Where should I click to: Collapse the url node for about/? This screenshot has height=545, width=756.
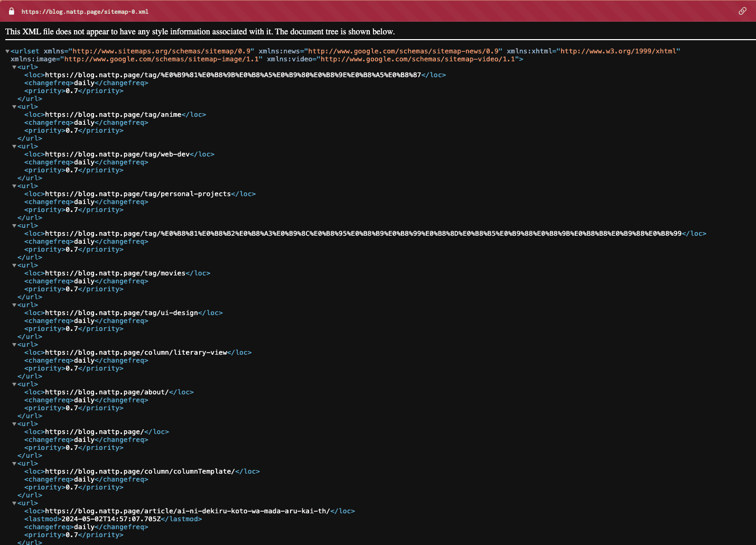tap(14, 384)
